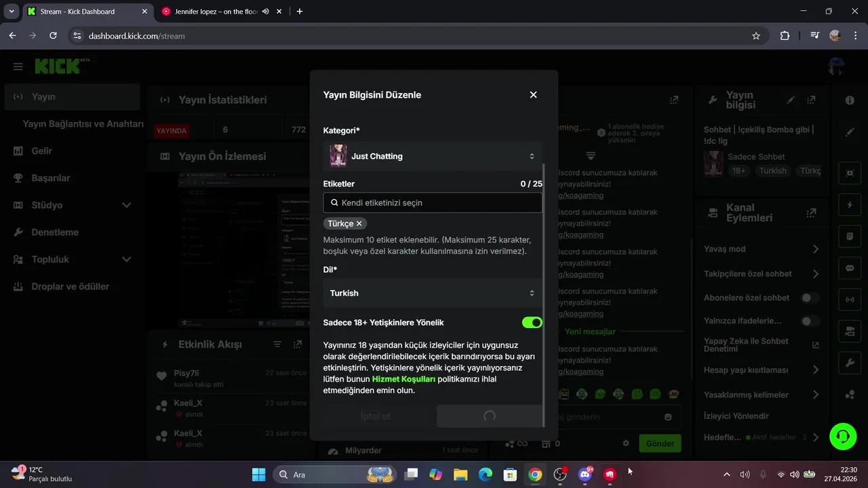Open the Chrome extensions puzzle icon

tap(785, 36)
